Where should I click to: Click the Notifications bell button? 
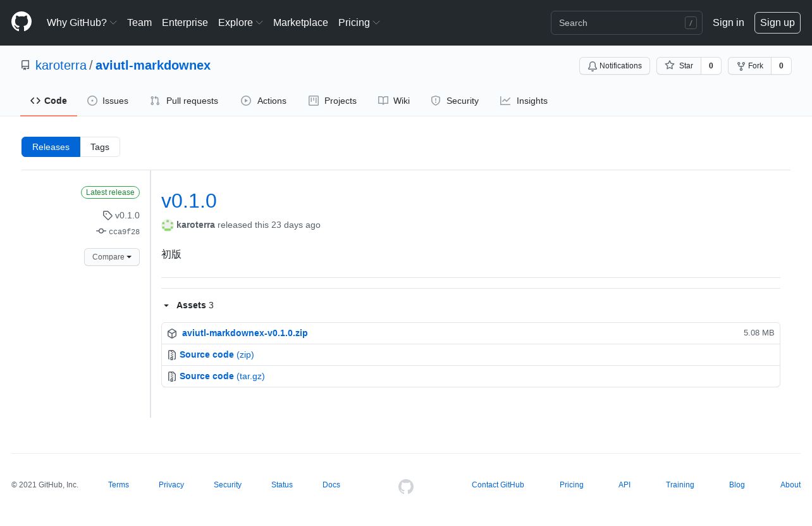(615, 66)
